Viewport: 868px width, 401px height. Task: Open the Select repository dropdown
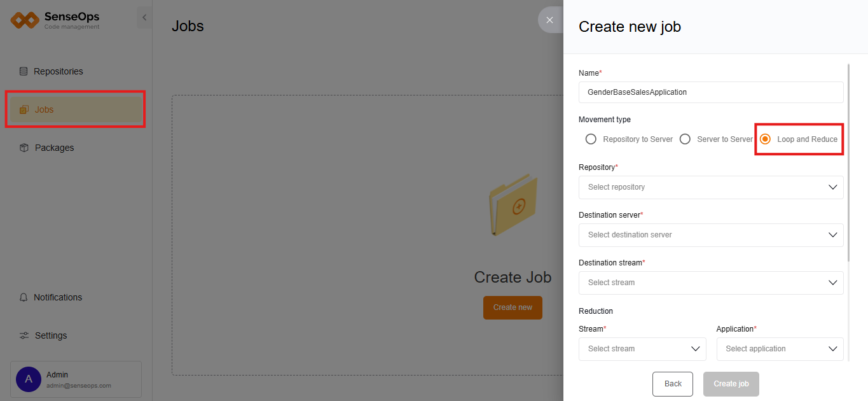710,187
